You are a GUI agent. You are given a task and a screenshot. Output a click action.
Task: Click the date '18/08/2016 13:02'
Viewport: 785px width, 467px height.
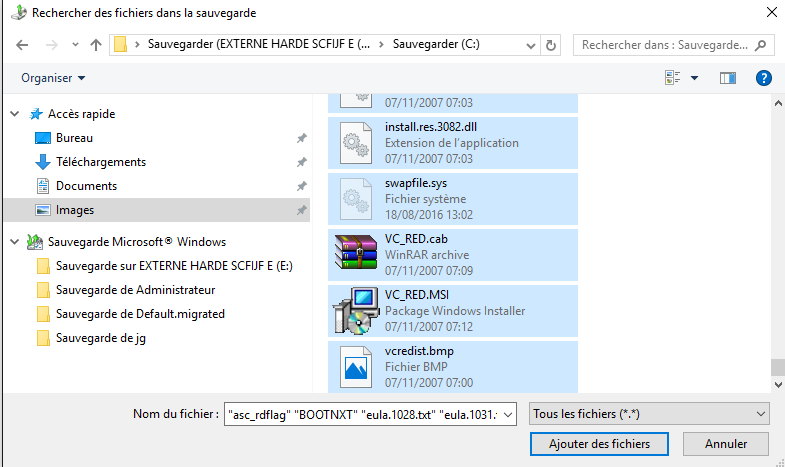point(429,215)
